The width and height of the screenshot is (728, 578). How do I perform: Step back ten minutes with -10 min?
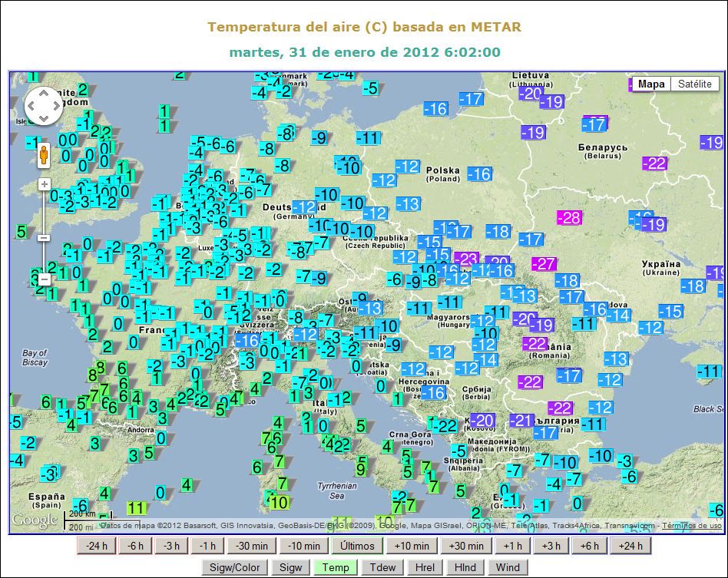[303, 546]
